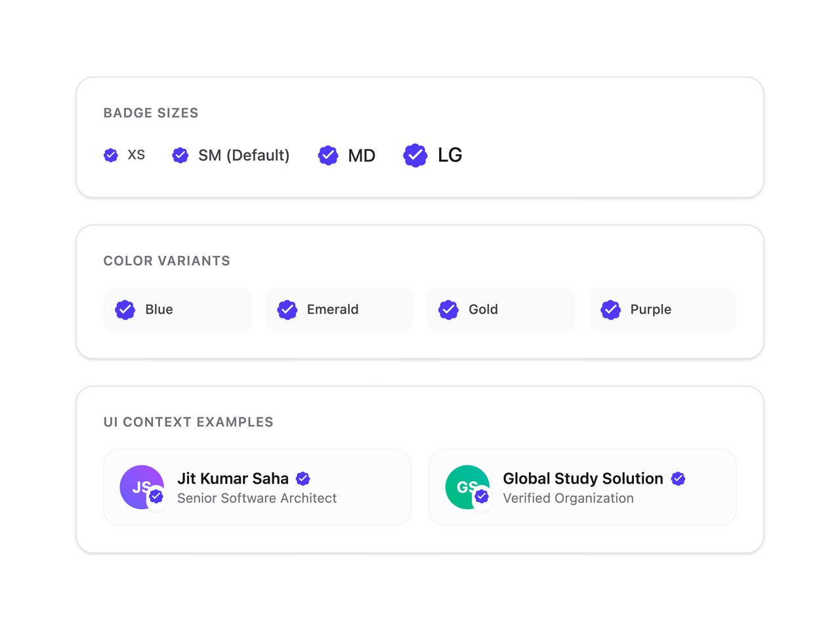This screenshot has width=840, height=630.
Task: Click the BADGE SIZES heading
Action: (151, 113)
